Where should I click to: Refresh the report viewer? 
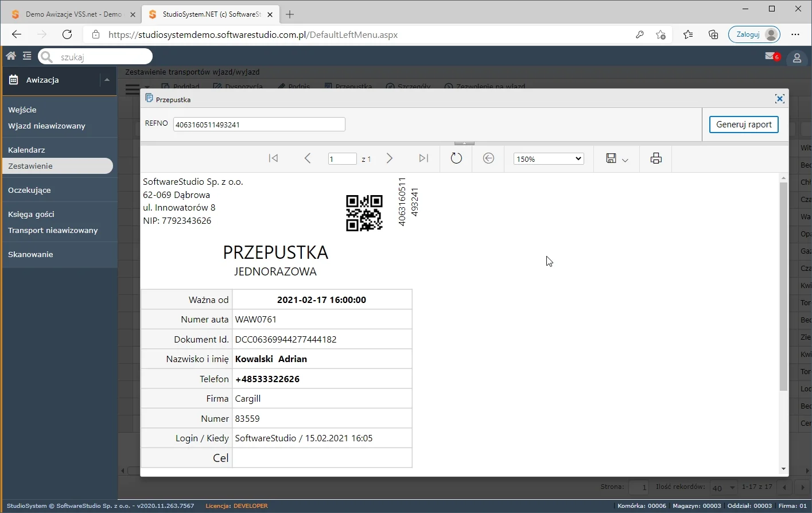[x=456, y=158]
